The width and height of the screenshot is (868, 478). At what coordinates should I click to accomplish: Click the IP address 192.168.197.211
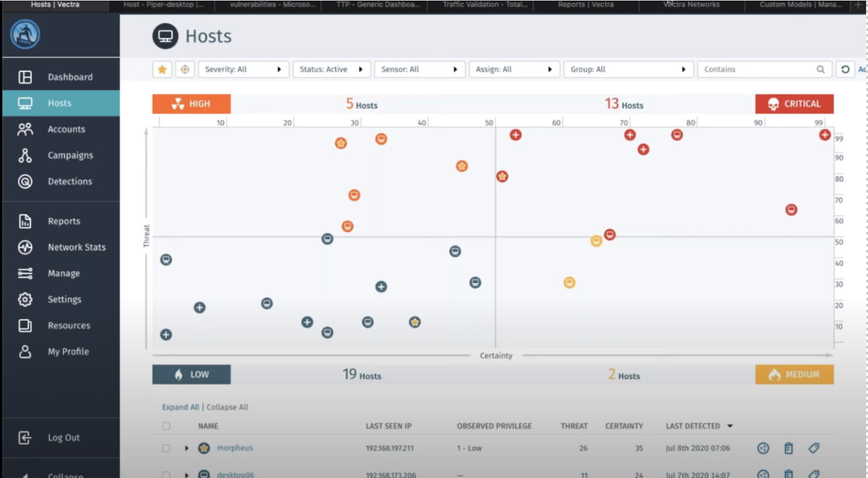click(x=390, y=449)
